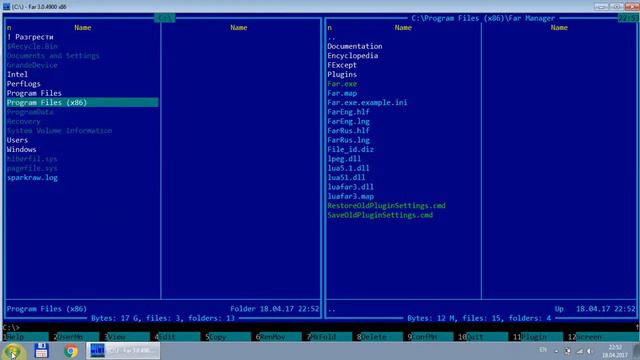The image size is (640, 360).
Task: Select the Recovery folder
Action: pos(24,122)
